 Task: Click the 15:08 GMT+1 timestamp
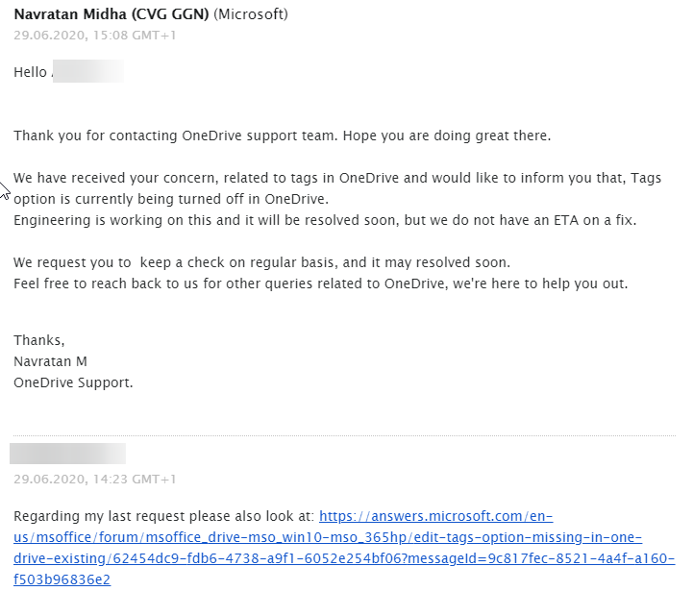point(95,35)
